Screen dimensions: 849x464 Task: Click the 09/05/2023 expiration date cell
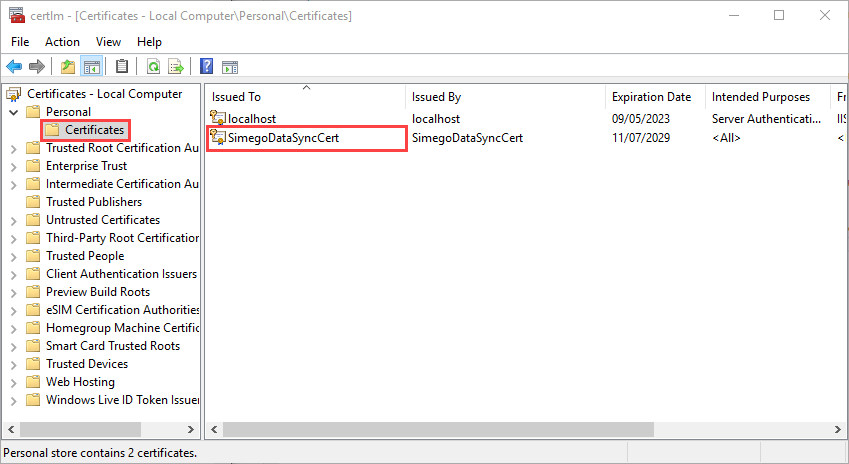coord(641,119)
